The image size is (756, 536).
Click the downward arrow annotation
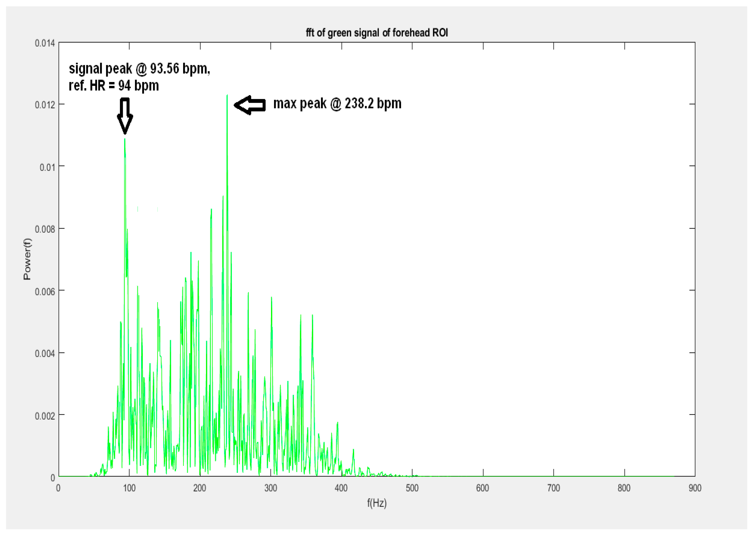click(x=125, y=116)
